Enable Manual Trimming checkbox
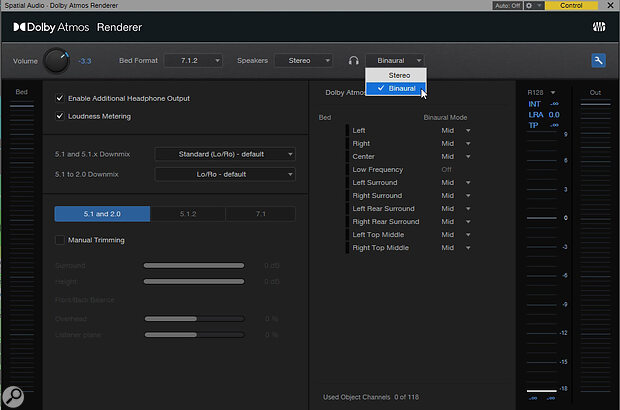This screenshot has width=620, height=410. (60, 240)
